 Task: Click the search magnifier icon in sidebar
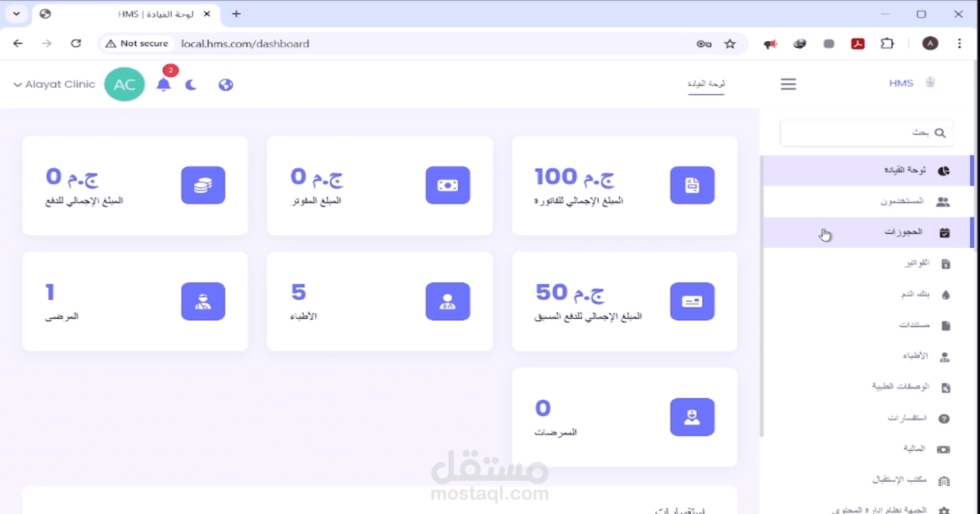(x=940, y=133)
